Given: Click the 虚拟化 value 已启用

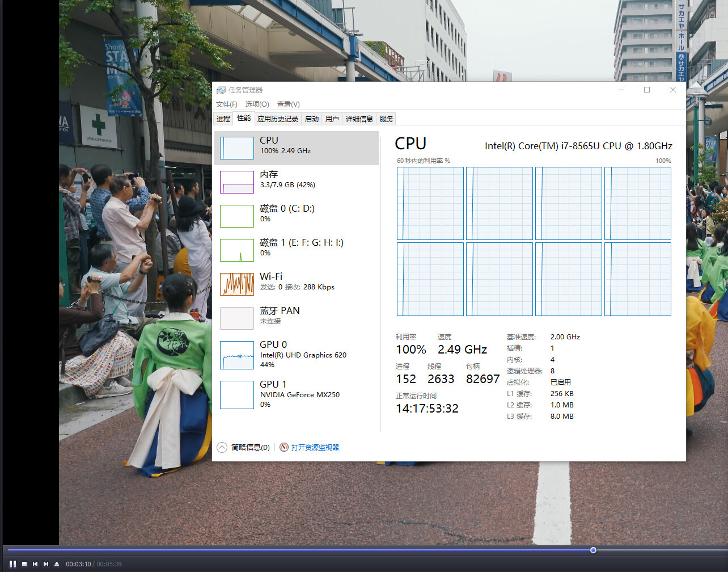Looking at the screenshot, I should 561,382.
